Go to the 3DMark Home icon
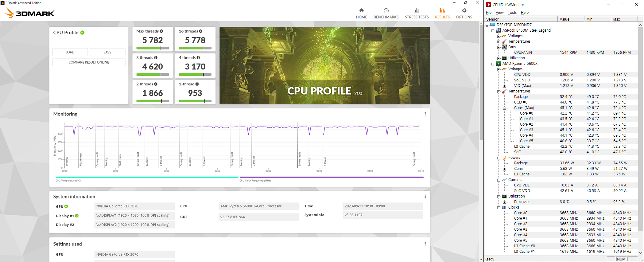Viewport: 644px width, 262px height. pos(361,10)
